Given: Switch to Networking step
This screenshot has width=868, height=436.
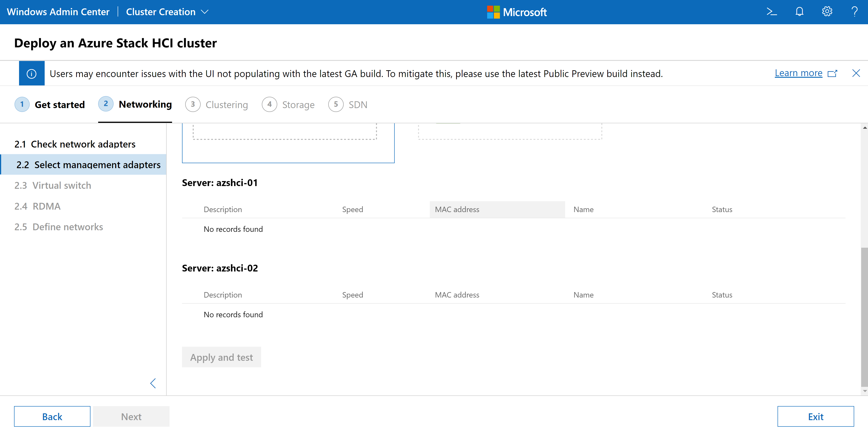Looking at the screenshot, I should [135, 104].
